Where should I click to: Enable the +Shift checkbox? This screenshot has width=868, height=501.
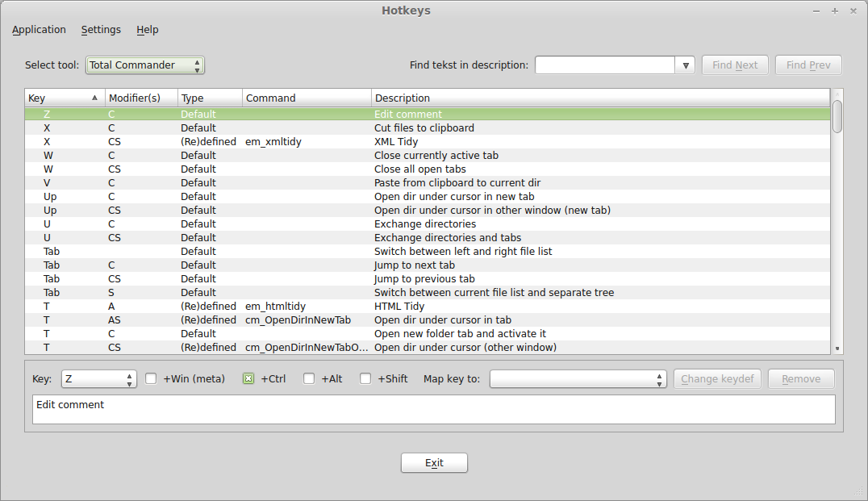(x=365, y=378)
